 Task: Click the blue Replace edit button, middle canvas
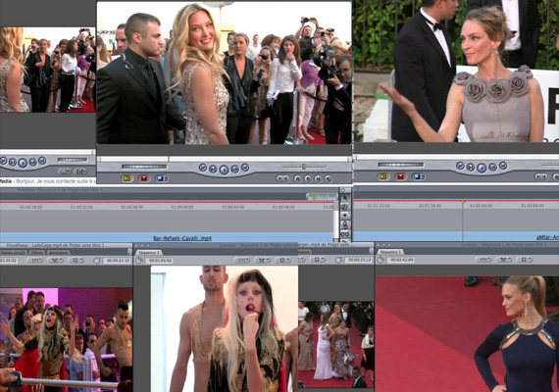coord(161,177)
